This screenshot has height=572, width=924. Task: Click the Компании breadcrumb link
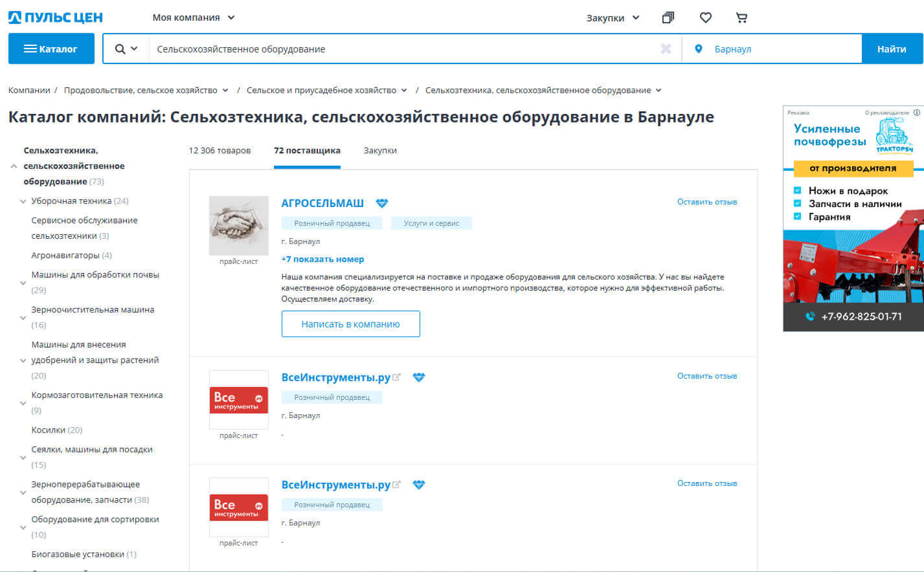pyautogui.click(x=29, y=90)
